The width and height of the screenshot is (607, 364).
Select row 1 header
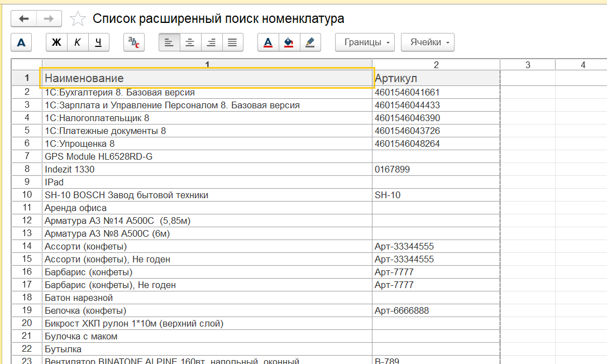[x=27, y=78]
